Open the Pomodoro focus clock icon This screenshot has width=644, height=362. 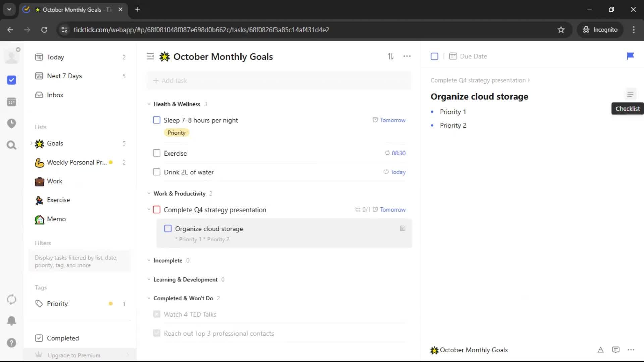(11, 123)
